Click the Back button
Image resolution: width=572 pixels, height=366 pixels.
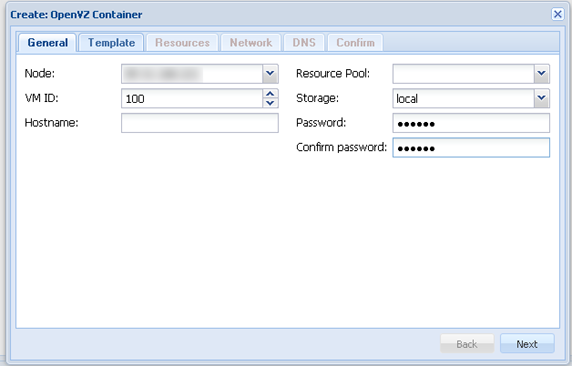[467, 344]
